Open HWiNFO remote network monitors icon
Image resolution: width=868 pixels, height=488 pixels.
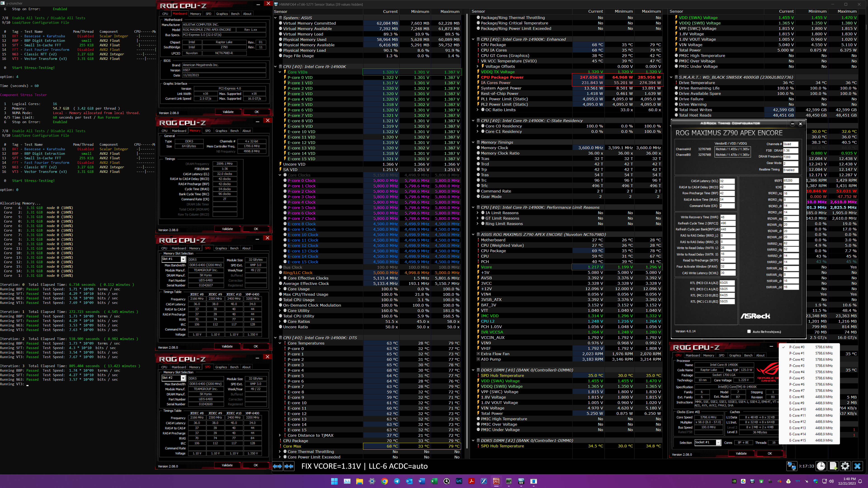[x=792, y=466]
